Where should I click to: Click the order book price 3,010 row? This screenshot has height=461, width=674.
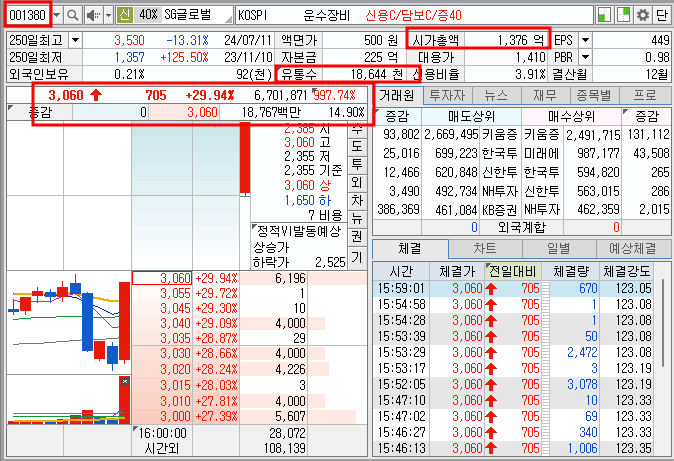pyautogui.click(x=249, y=401)
